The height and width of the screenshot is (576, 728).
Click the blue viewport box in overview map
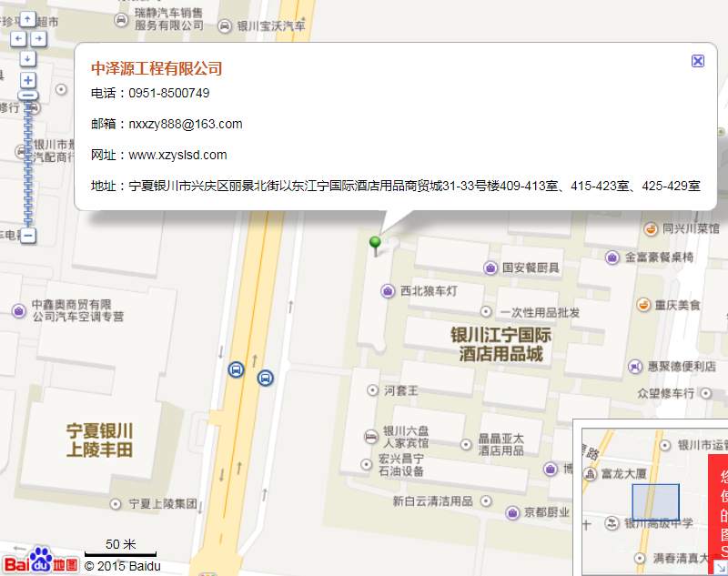click(x=655, y=502)
